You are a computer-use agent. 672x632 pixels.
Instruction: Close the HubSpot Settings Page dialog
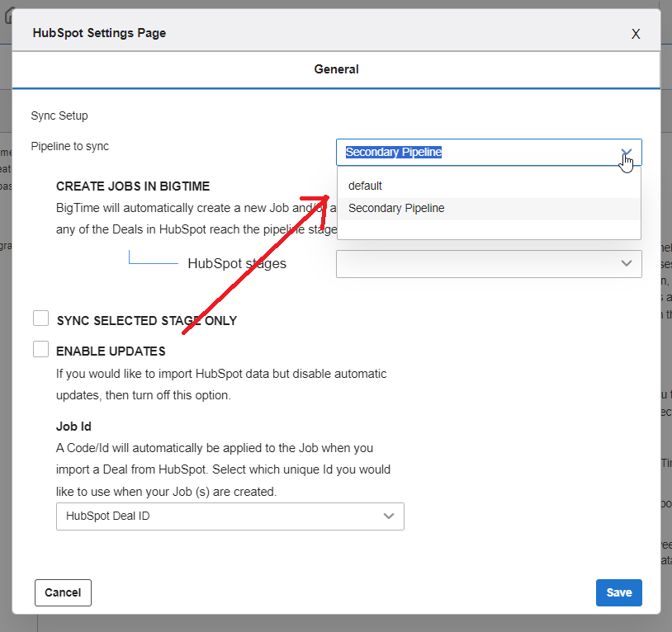point(636,34)
